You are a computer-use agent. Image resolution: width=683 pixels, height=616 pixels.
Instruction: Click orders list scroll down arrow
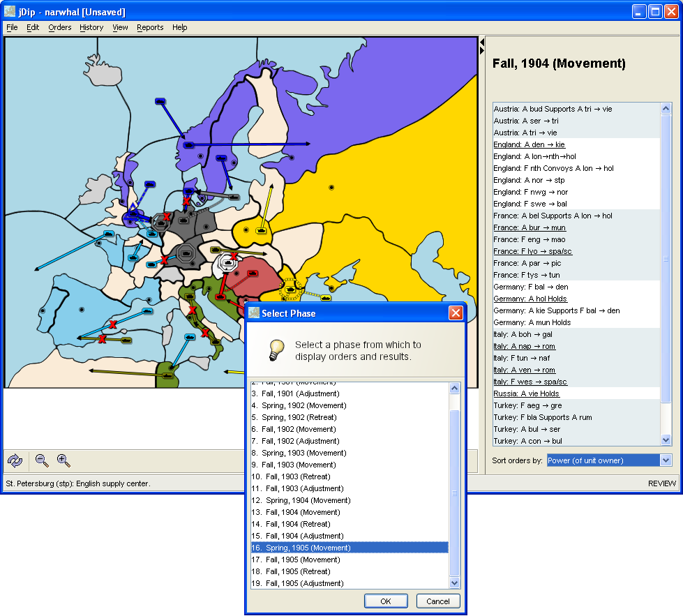666,440
